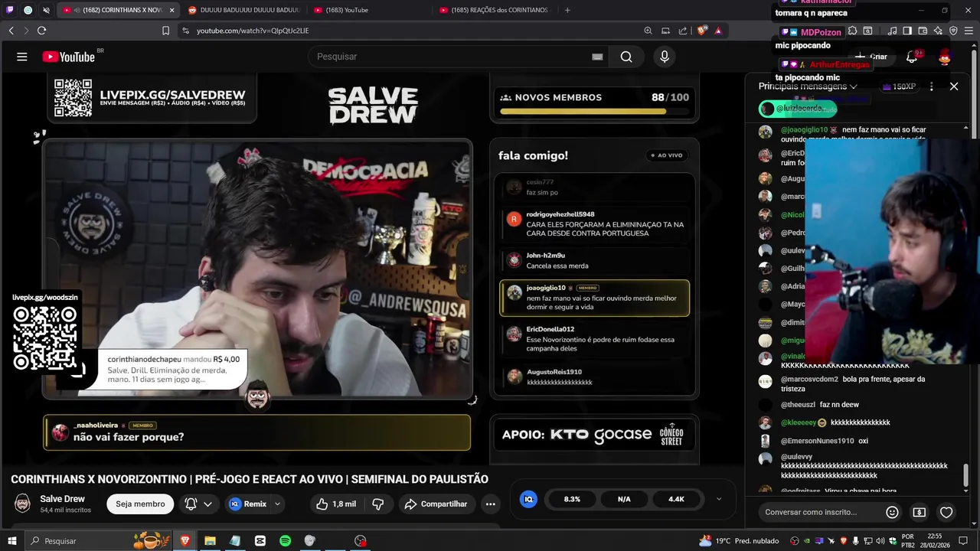Screen dimensions: 980x551
Task: Open the browser zoom control in the address bar
Action: click(x=648, y=31)
